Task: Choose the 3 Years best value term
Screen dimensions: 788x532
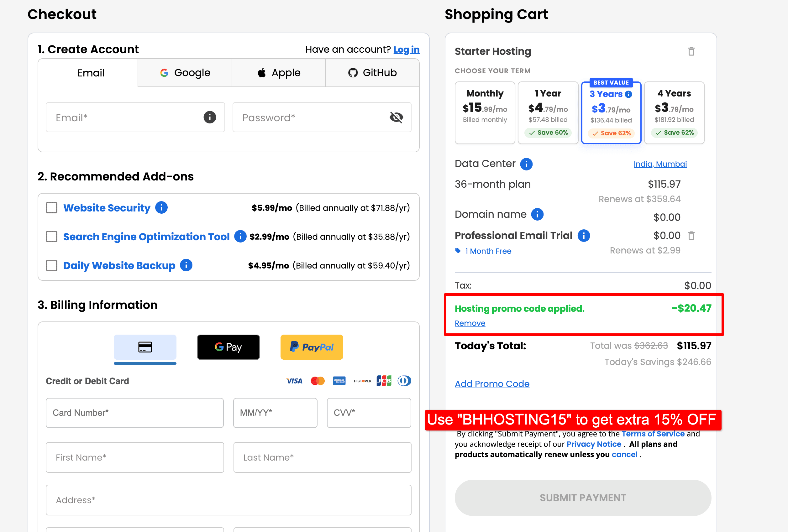Action: point(611,112)
